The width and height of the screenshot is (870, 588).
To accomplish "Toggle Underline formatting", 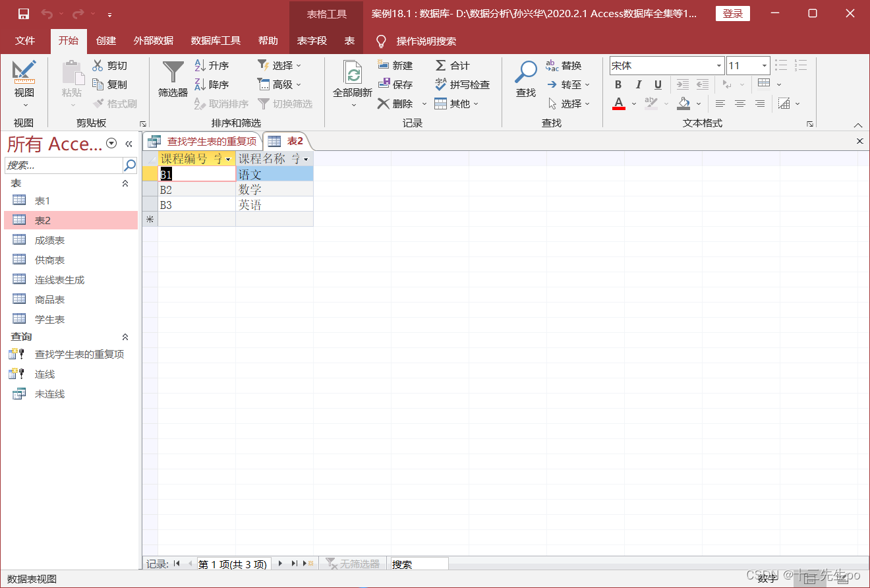I will 658,84.
